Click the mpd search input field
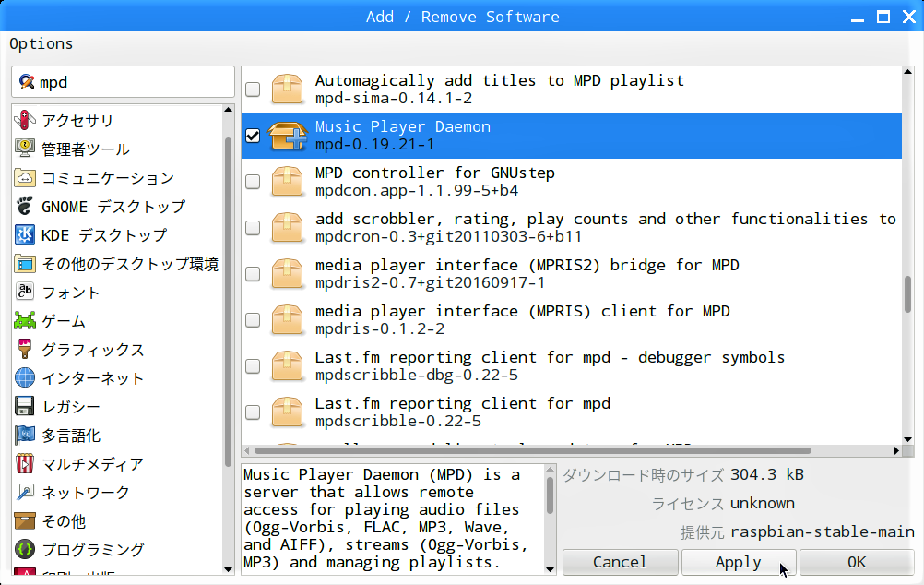Image resolution: width=924 pixels, height=585 pixels. [124, 81]
